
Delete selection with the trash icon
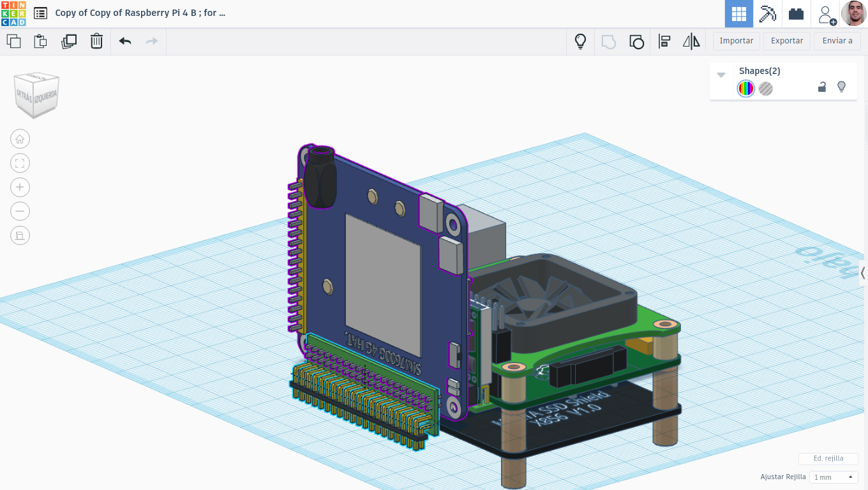[x=96, y=41]
